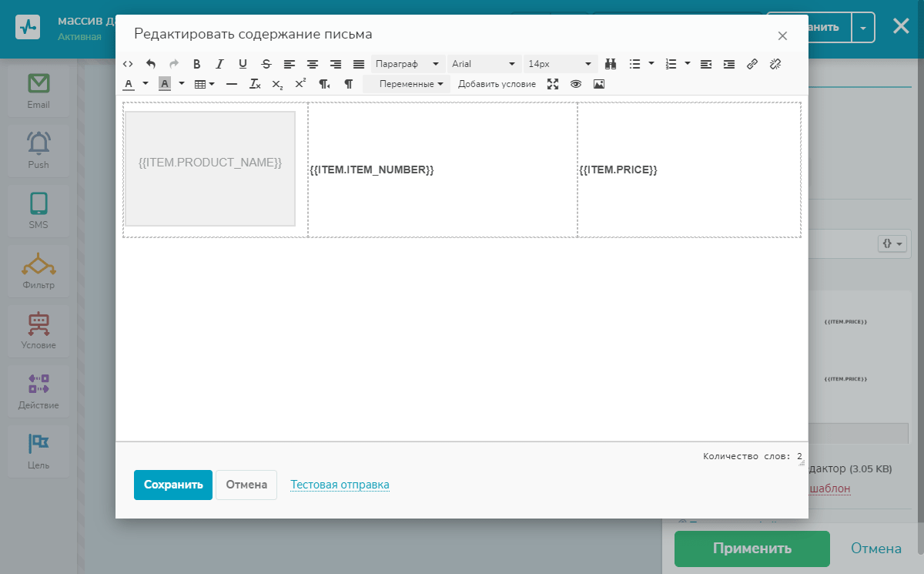Open source code view in editor toolbar
The width and height of the screenshot is (924, 574).
[128, 64]
